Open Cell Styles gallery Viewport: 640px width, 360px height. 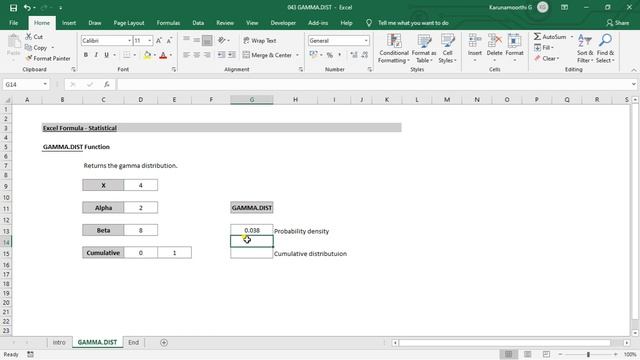coord(447,49)
